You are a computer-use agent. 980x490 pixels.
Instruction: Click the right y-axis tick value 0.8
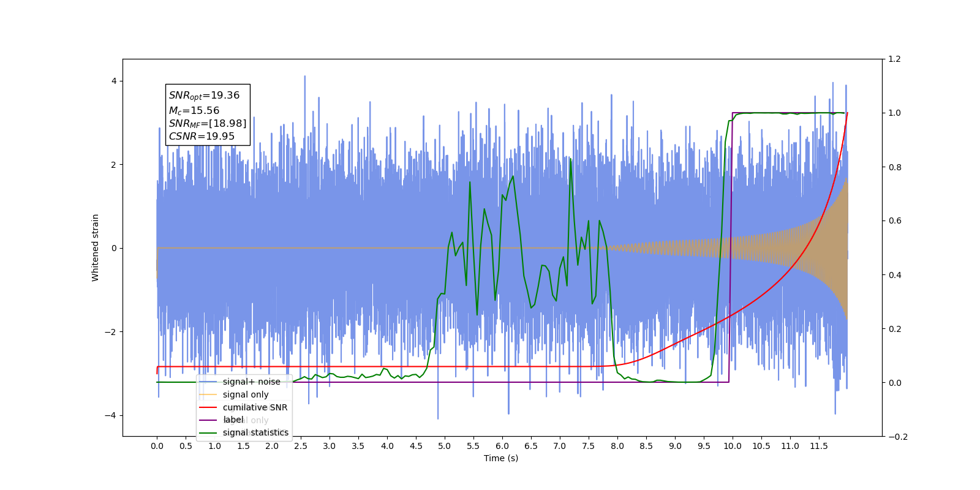895,167
